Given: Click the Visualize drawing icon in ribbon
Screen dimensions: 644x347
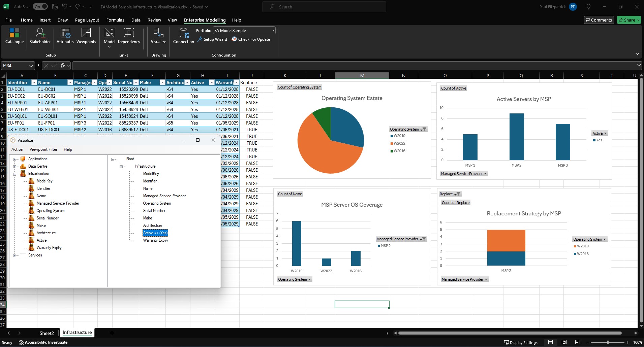Looking at the screenshot, I should pyautogui.click(x=158, y=36).
